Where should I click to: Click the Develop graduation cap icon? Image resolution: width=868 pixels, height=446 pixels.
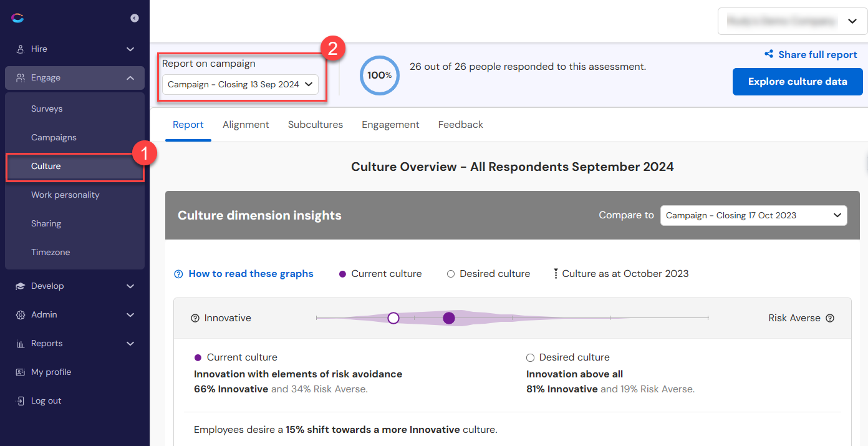[21, 286]
